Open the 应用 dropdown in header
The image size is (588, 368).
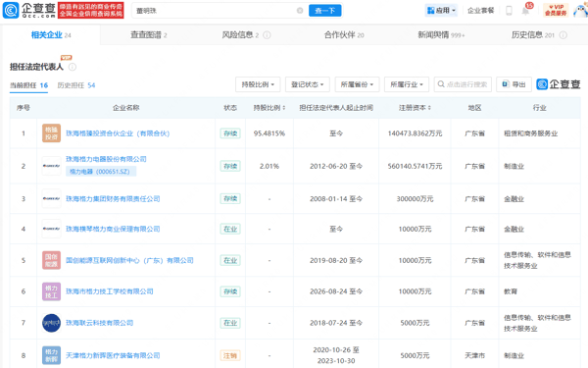pos(441,11)
